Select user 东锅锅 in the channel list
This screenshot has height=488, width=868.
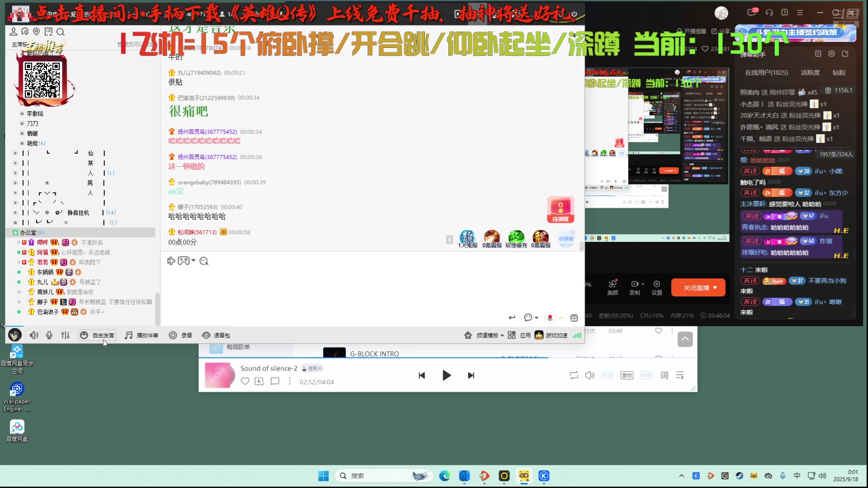[45, 272]
